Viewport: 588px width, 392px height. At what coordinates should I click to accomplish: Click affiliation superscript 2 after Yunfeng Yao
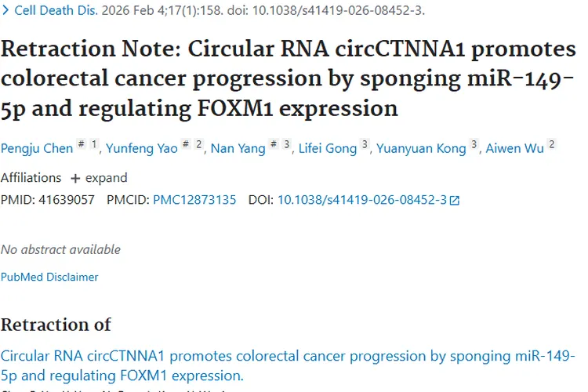199,145
